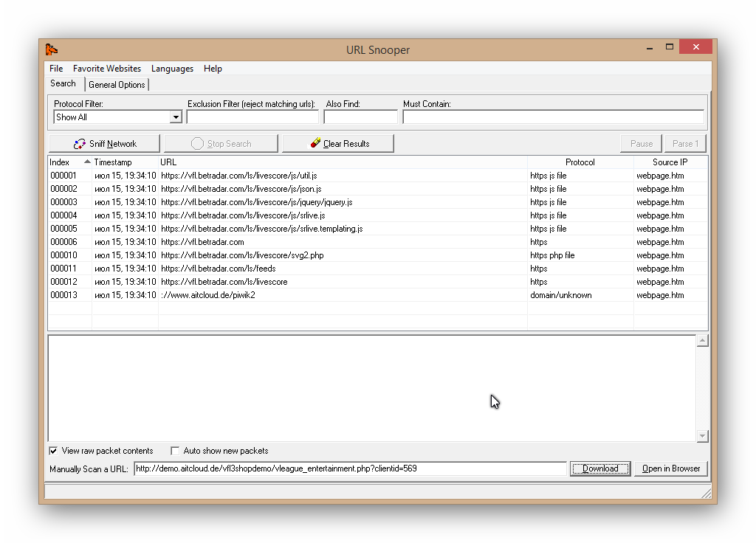Click the Parse 1 button
Screen dimensions: 756x543
[685, 144]
